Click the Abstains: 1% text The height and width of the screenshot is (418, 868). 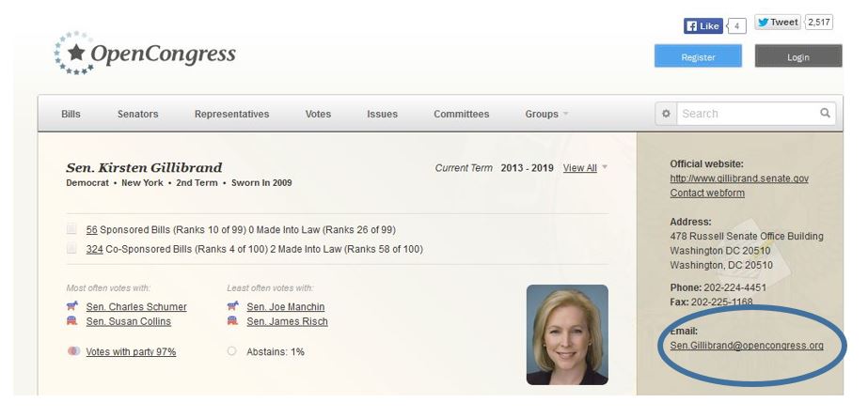pyautogui.click(x=276, y=351)
